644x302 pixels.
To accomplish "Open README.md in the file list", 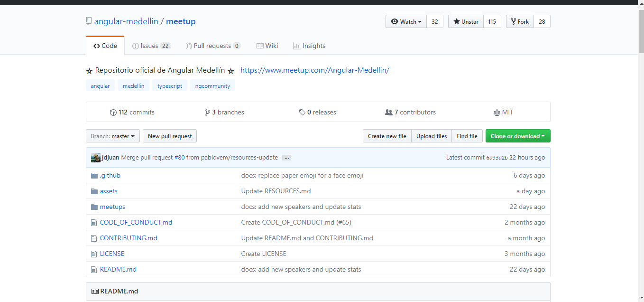I will click(x=118, y=270).
